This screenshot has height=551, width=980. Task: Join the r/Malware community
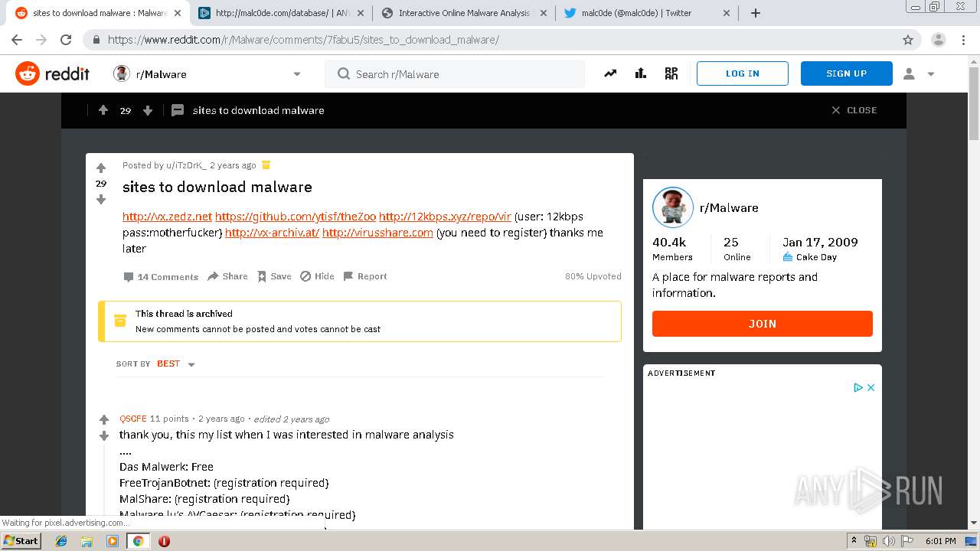click(763, 324)
